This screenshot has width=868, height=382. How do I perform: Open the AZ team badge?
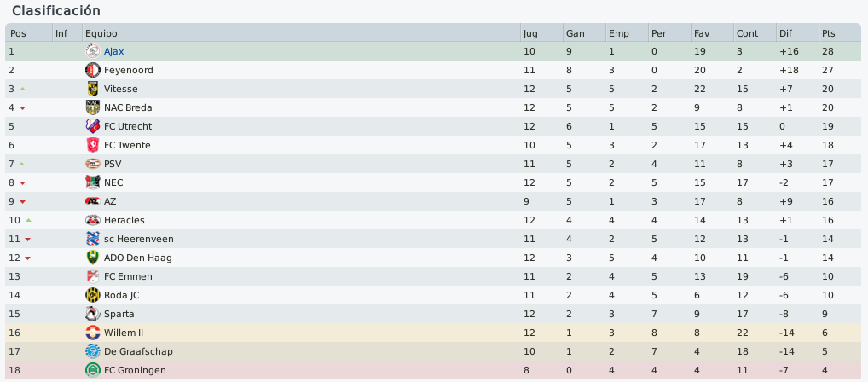pos(92,201)
